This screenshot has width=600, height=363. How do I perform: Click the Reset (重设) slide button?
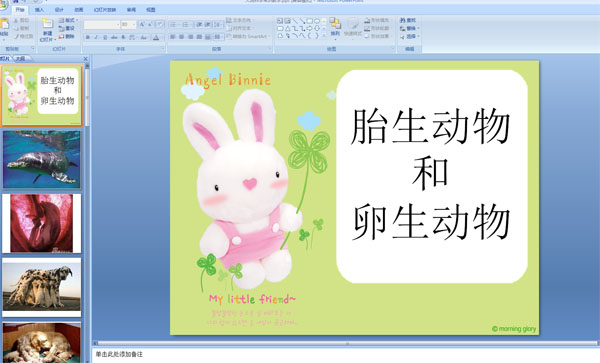[67, 28]
